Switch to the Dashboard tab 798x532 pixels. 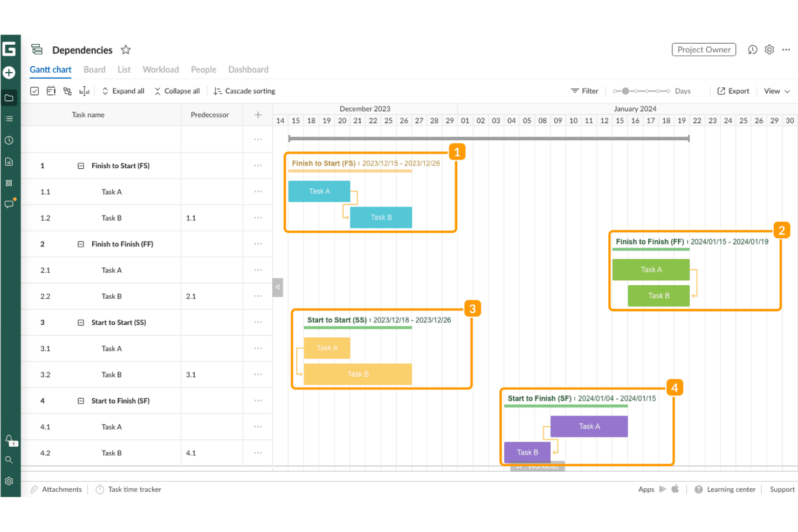coord(248,70)
